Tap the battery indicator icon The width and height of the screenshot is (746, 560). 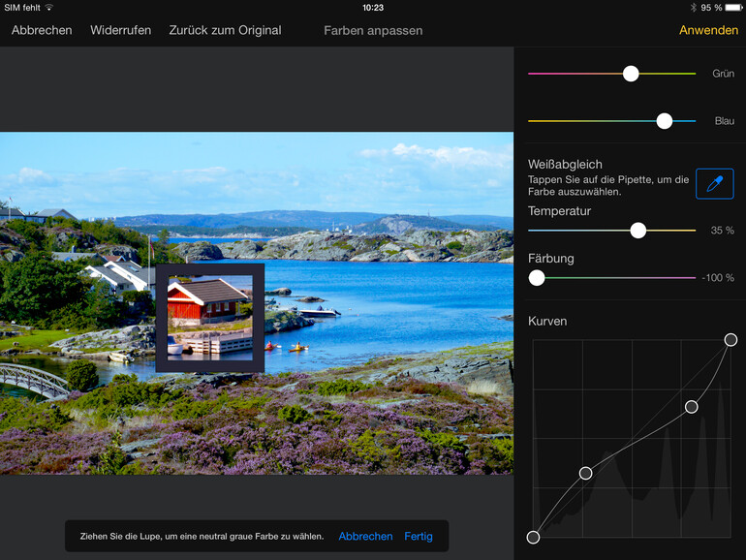(733, 8)
